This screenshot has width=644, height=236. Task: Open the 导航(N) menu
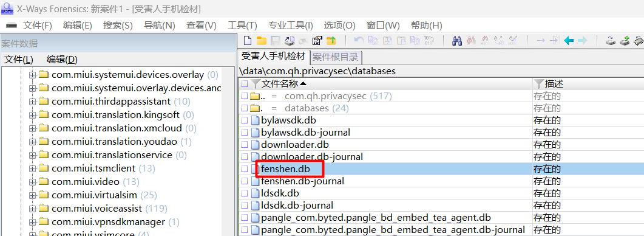(x=160, y=26)
